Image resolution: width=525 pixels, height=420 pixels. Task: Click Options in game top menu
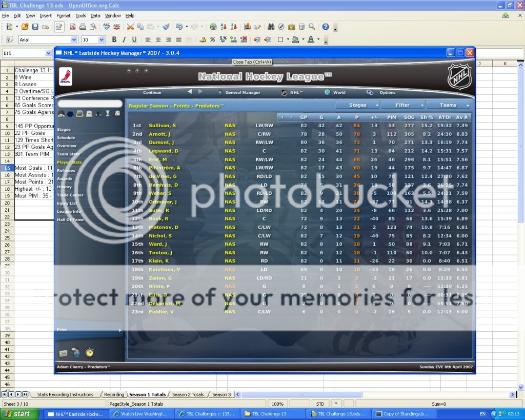click(388, 92)
